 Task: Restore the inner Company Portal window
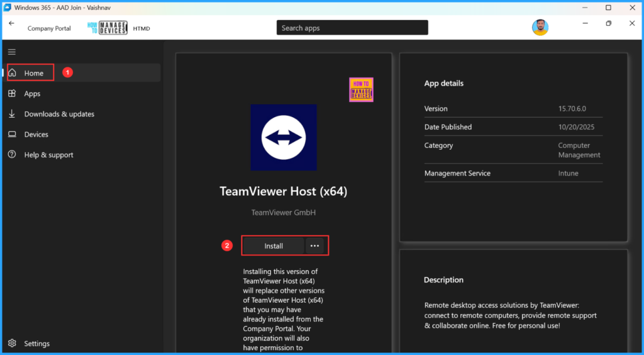pos(609,23)
